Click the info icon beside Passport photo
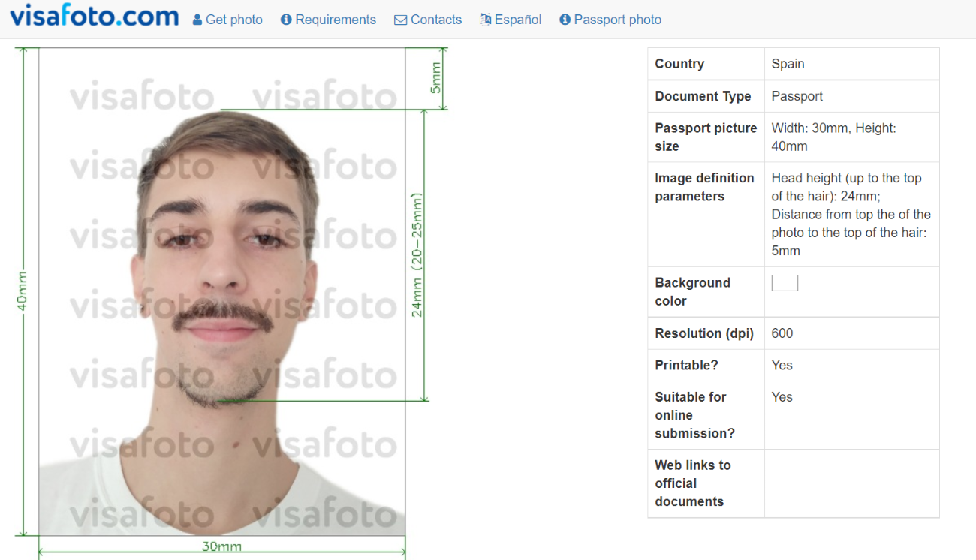The image size is (976, 560). [565, 20]
